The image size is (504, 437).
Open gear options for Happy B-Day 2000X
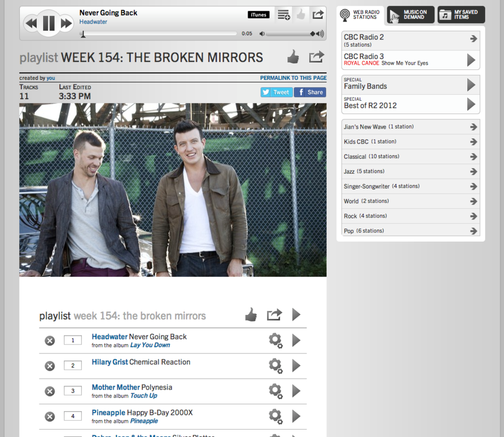(276, 417)
